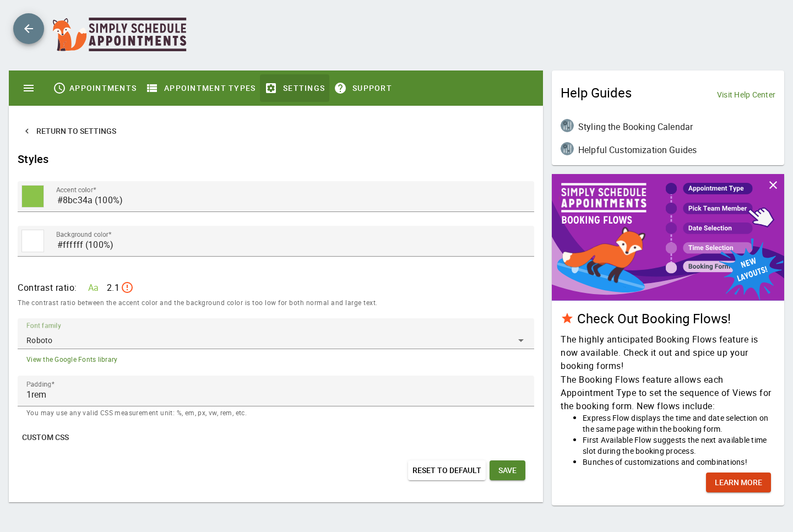Click the orange contrast ratio warning icon

coord(127,287)
